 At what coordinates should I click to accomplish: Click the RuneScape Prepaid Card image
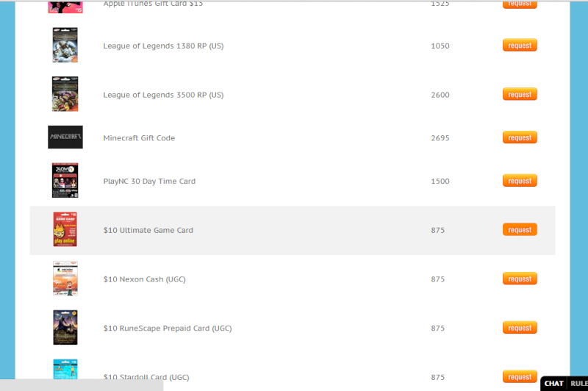(x=65, y=327)
